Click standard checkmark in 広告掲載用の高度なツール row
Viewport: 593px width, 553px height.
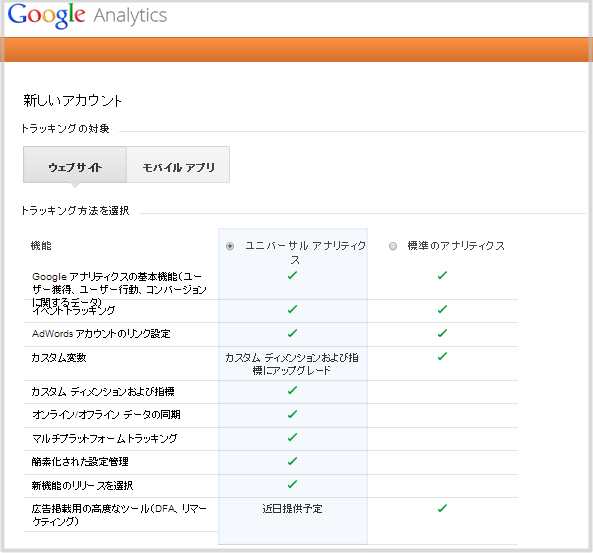point(442,508)
